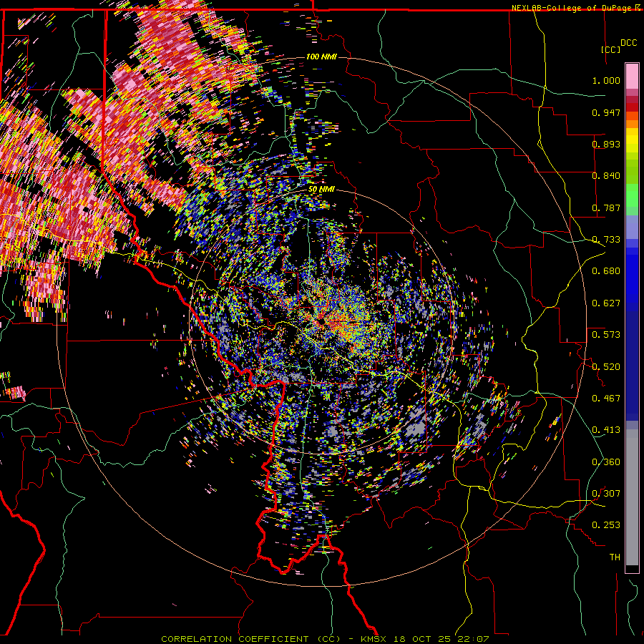Image resolution: width=644 pixels, height=644 pixels.
Task: Click the 0.733 legend value
Action: pos(606,240)
